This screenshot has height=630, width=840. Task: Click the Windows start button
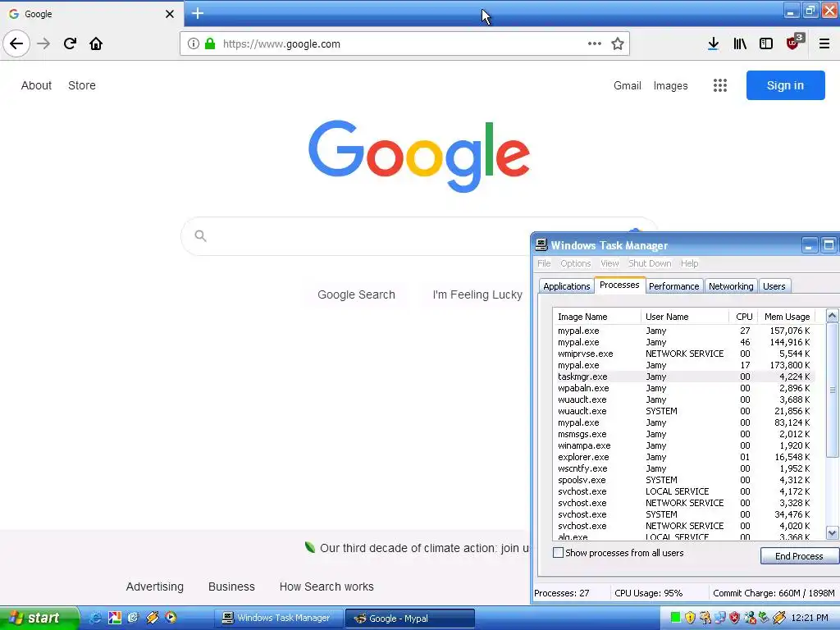[39, 618]
